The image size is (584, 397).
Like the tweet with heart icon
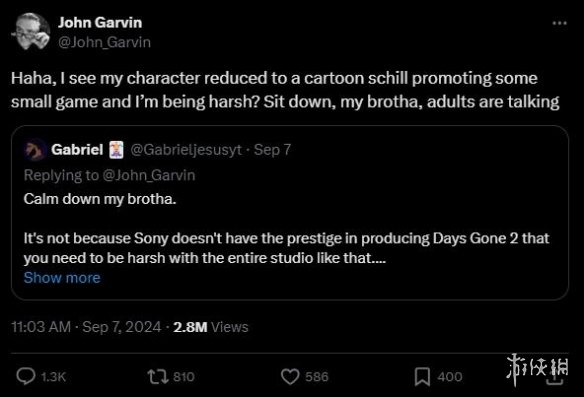pyautogui.click(x=290, y=377)
